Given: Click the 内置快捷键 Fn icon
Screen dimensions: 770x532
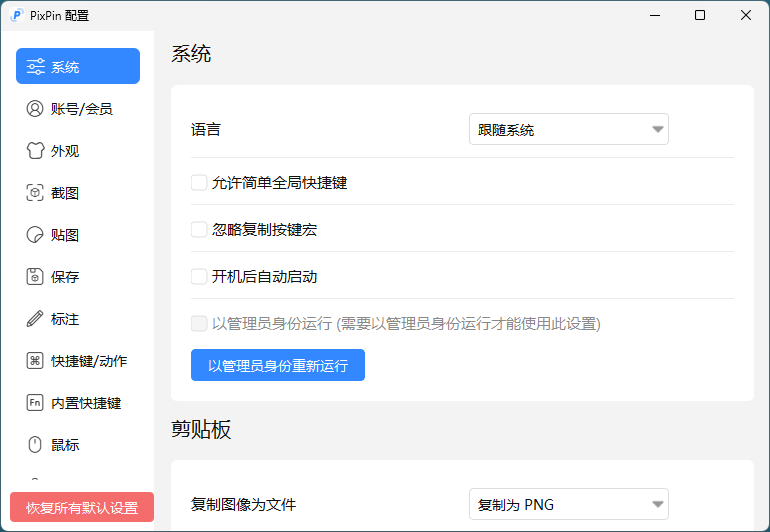Looking at the screenshot, I should point(35,403).
